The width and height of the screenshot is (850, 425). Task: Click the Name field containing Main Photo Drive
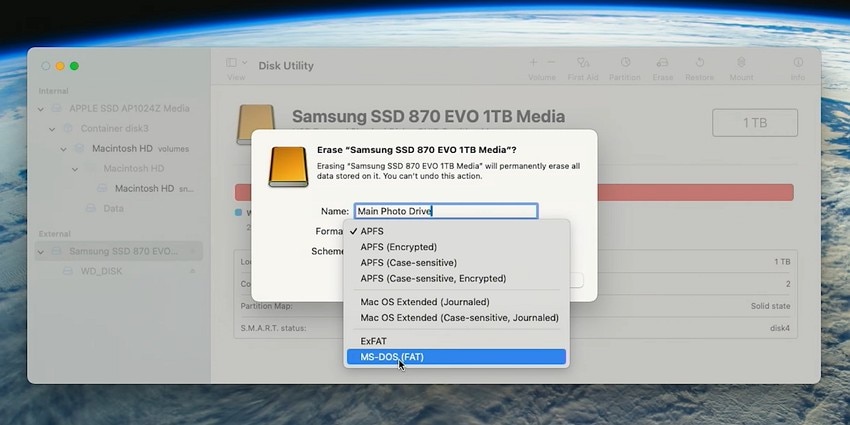(446, 211)
